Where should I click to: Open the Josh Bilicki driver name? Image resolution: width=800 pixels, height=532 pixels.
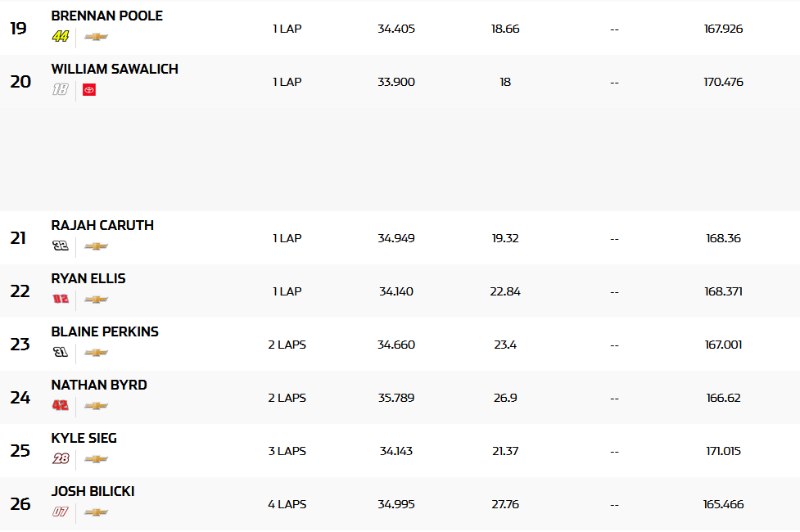tap(93, 491)
